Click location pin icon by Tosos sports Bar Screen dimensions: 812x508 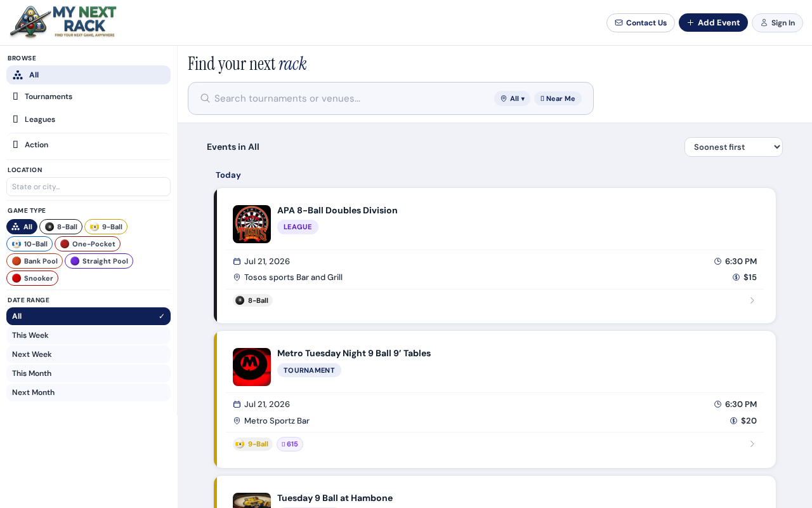[237, 277]
